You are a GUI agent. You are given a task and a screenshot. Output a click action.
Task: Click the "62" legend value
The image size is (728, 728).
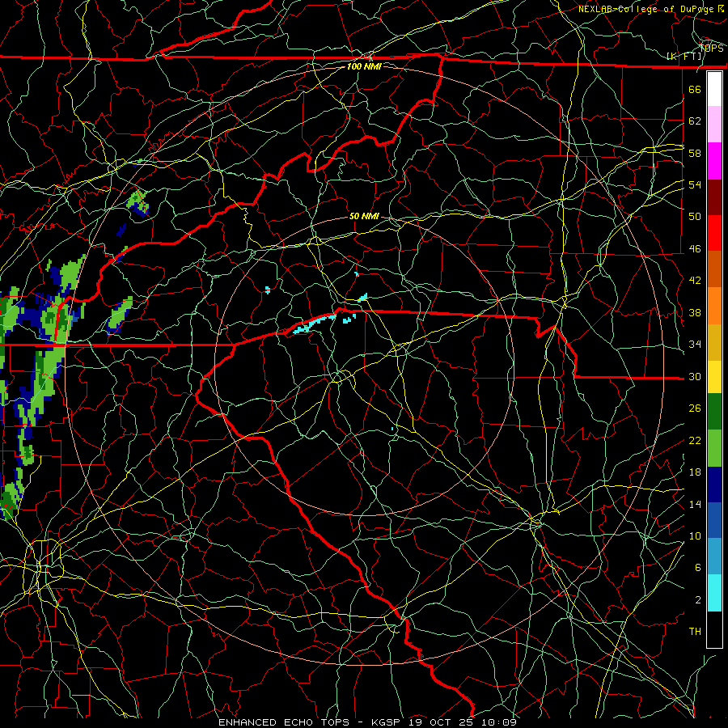[695, 121]
